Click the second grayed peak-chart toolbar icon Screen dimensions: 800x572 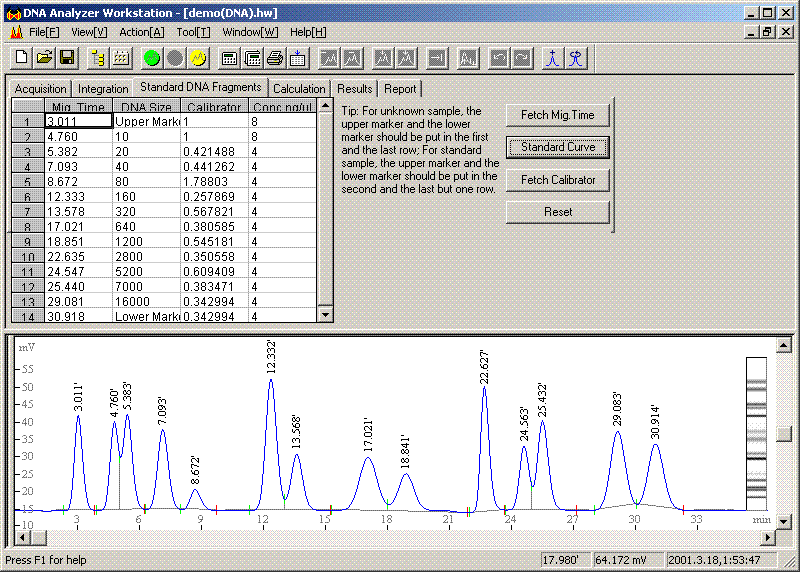click(x=352, y=58)
